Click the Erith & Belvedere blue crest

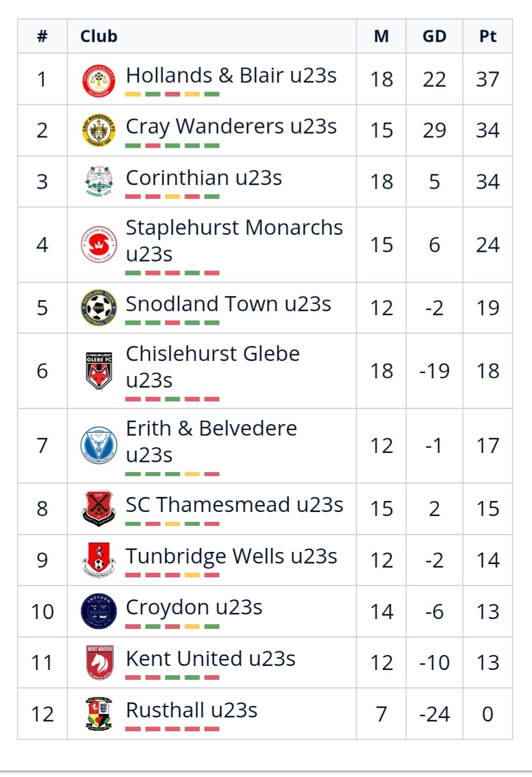pos(99,446)
